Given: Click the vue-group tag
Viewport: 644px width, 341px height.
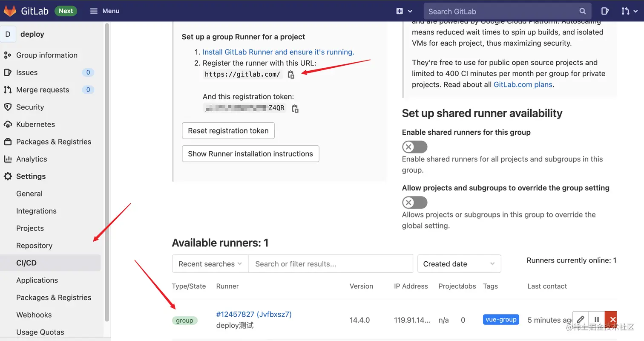Looking at the screenshot, I should point(501,320).
